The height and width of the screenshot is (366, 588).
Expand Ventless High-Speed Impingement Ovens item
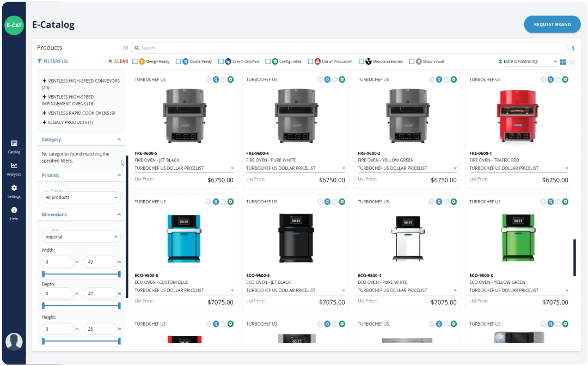pos(44,97)
